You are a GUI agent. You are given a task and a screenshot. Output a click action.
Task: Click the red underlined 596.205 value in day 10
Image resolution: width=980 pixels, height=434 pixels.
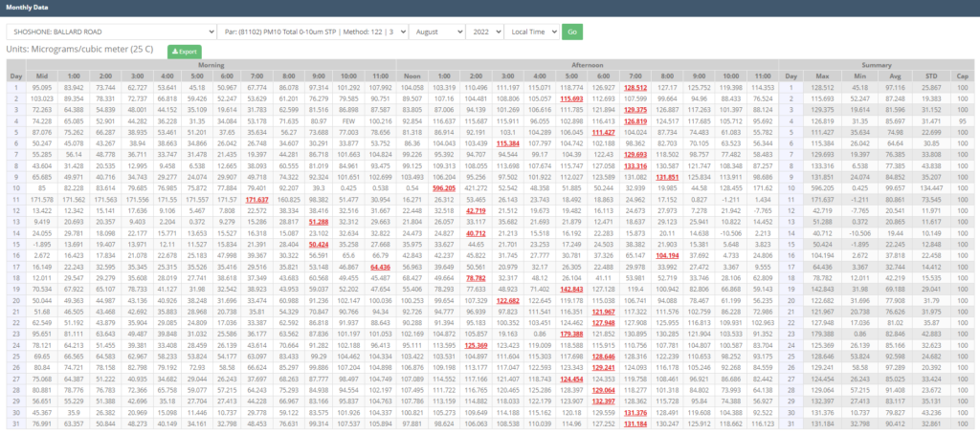[443, 186]
